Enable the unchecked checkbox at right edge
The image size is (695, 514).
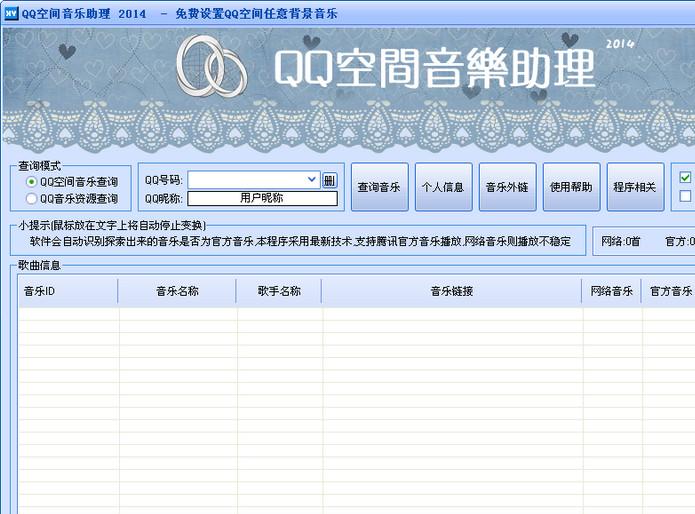[x=685, y=196]
